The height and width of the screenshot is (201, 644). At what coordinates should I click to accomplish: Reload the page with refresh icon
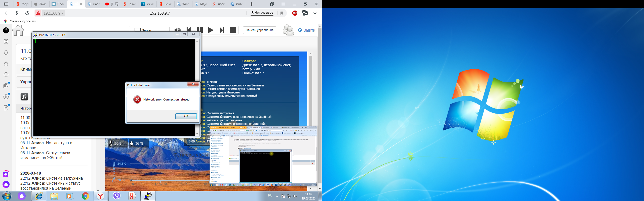[27, 13]
